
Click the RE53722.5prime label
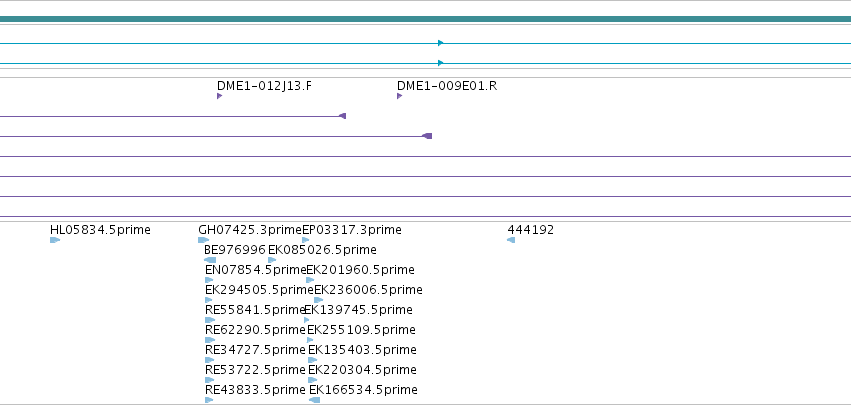pyautogui.click(x=255, y=370)
